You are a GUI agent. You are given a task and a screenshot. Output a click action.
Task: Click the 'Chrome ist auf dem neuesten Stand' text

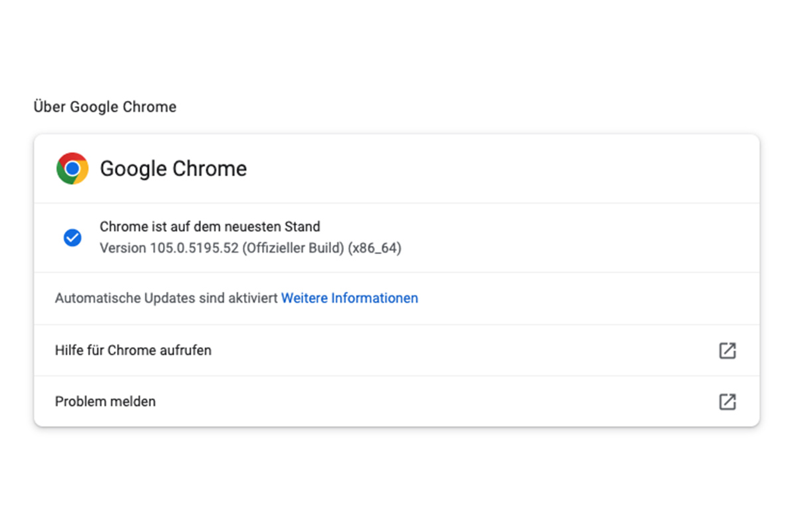coord(210,226)
